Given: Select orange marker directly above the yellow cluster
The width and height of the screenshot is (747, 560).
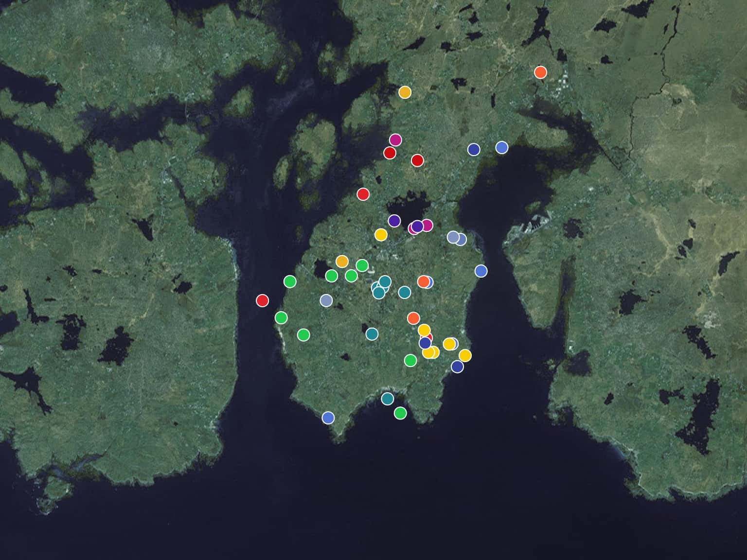Looking at the screenshot, I should [413, 318].
